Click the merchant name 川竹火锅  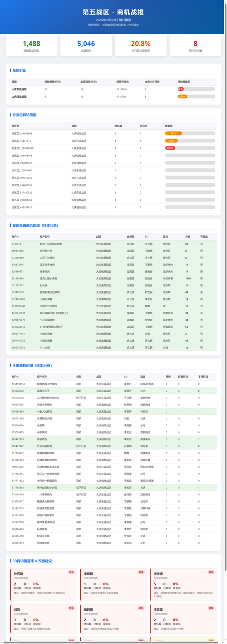[45, 347]
